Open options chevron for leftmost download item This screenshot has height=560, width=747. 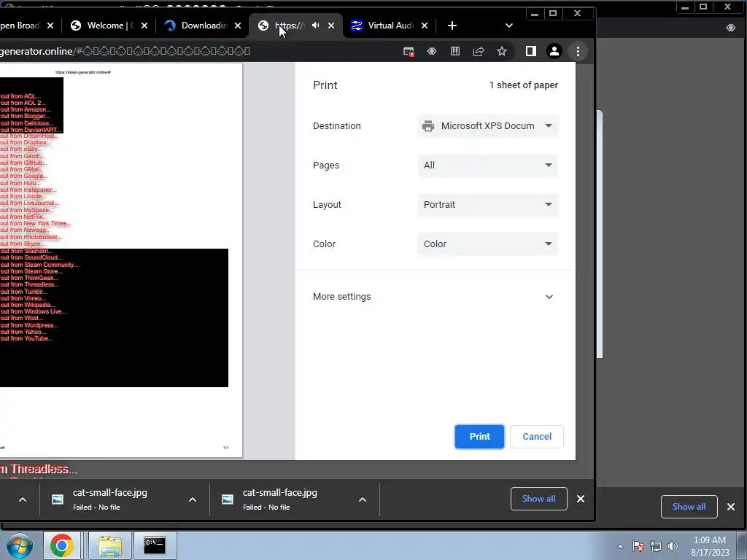click(x=23, y=499)
